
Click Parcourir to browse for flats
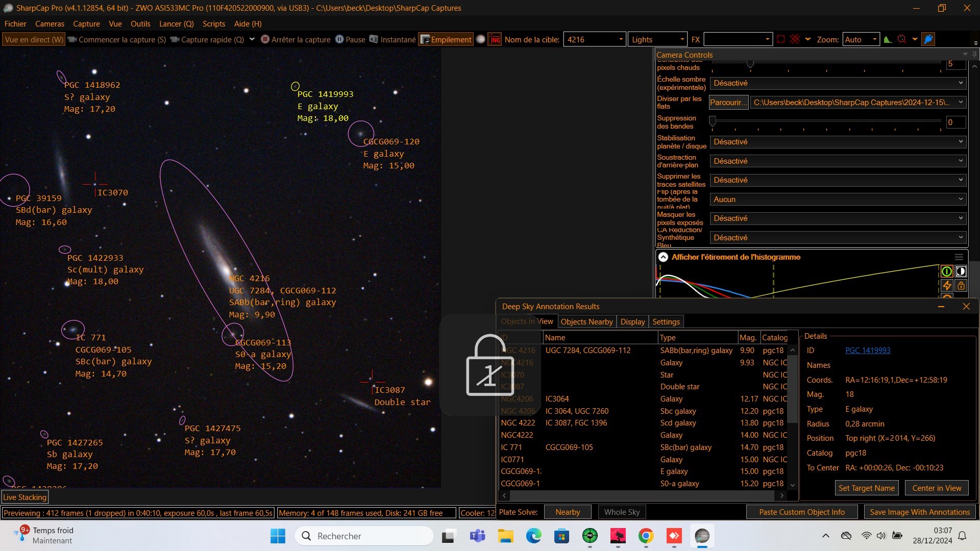point(728,103)
